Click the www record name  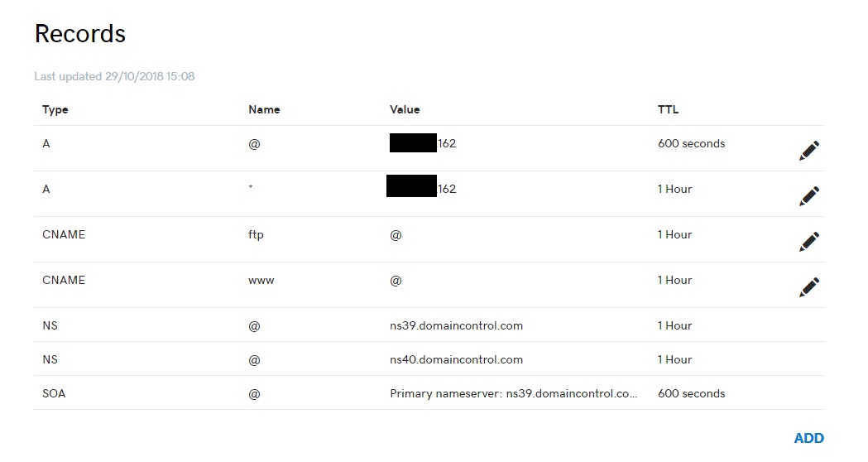(x=261, y=280)
